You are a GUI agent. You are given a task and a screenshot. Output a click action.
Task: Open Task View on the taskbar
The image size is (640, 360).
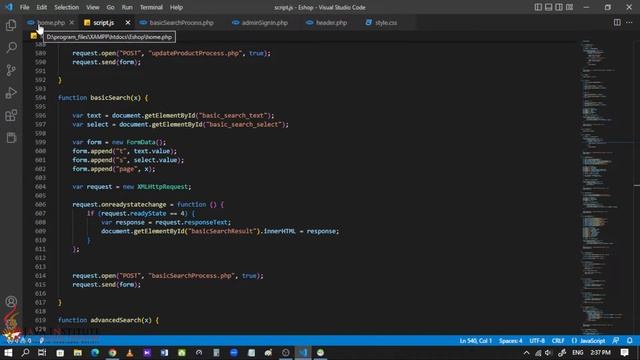pyautogui.click(x=42, y=353)
